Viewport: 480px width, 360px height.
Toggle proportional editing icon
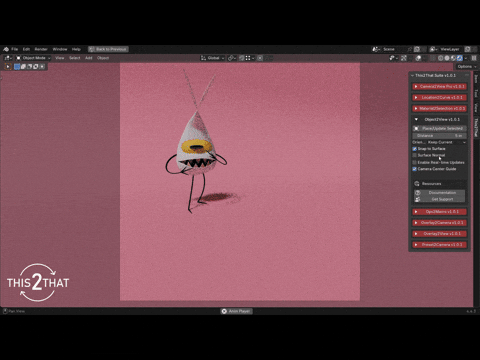260,58
